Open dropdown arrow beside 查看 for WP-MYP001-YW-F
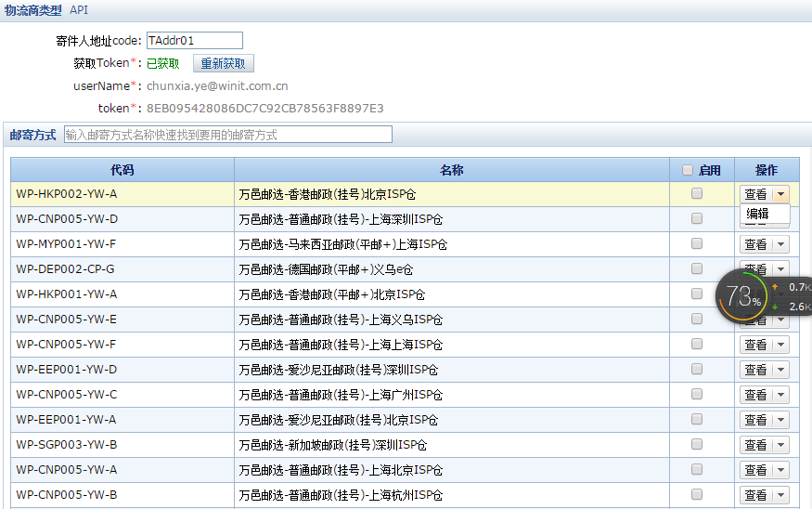This screenshot has width=812, height=509. [780, 244]
